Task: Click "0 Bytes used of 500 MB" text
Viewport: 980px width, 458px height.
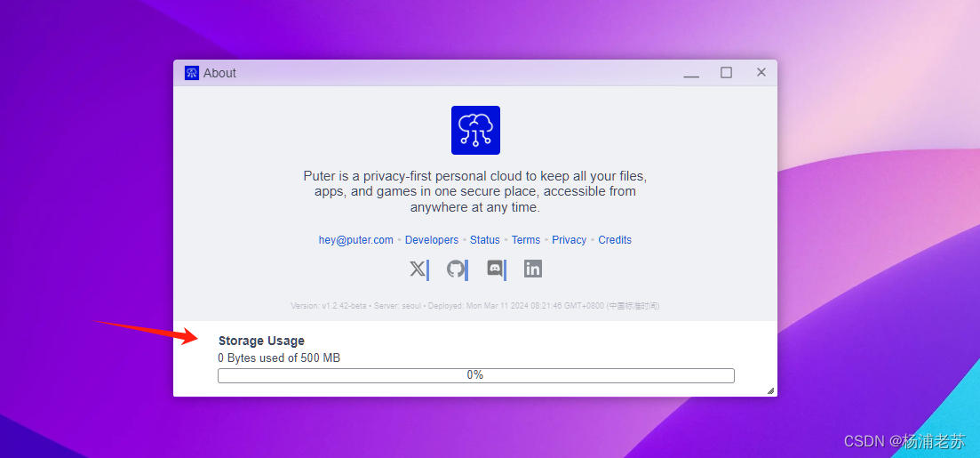Action: tap(279, 358)
